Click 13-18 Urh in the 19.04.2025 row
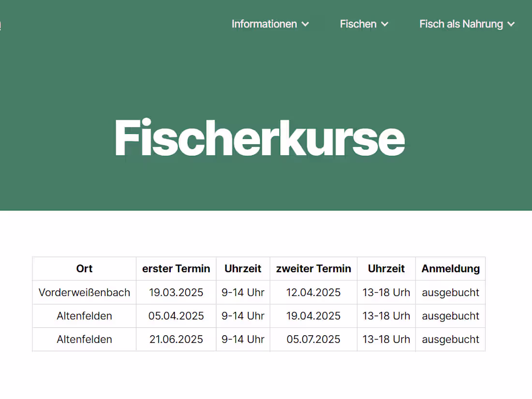 pos(386,316)
